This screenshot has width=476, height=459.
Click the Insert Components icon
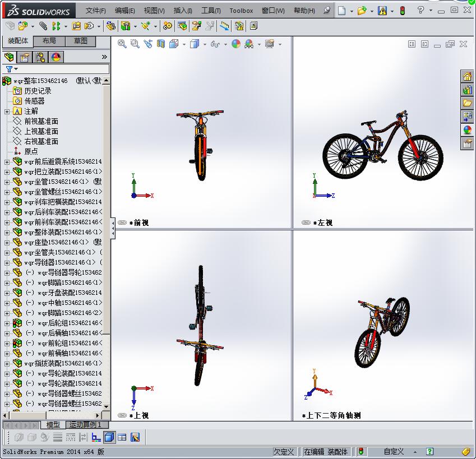pos(22,26)
